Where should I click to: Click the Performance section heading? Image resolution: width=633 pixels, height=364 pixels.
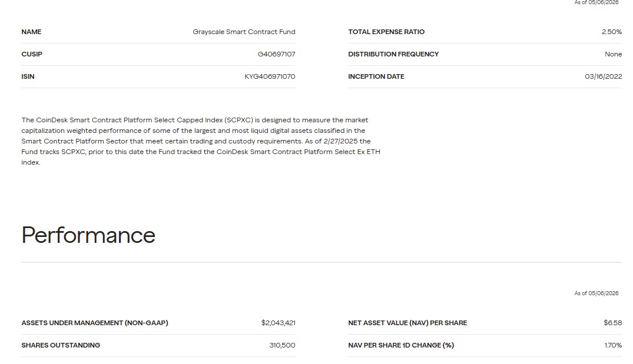88,235
